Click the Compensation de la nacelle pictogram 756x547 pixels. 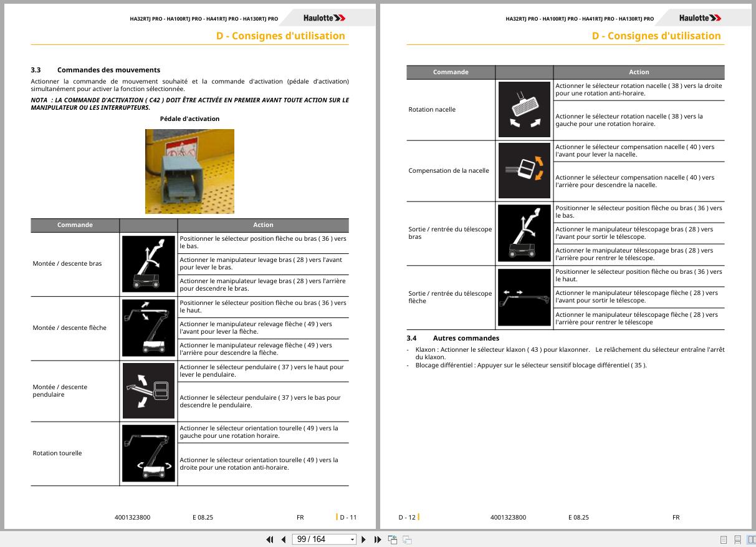click(x=524, y=171)
